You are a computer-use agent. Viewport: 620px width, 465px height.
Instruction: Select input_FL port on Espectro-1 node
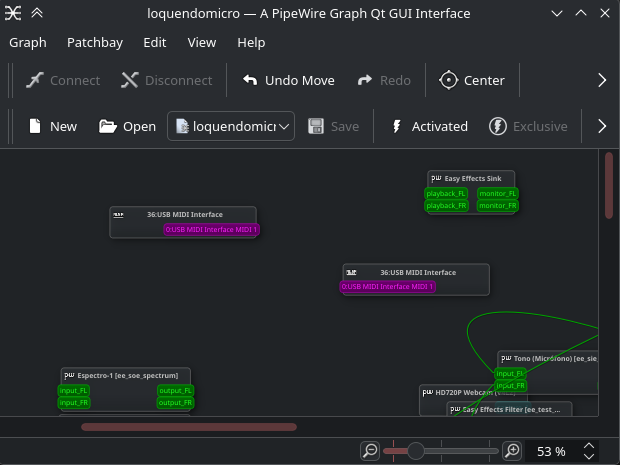click(x=74, y=391)
